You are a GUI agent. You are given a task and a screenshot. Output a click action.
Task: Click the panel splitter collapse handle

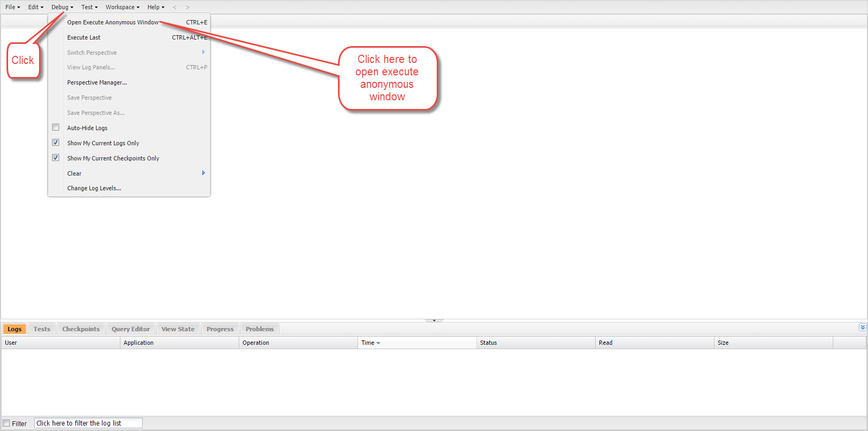click(434, 320)
